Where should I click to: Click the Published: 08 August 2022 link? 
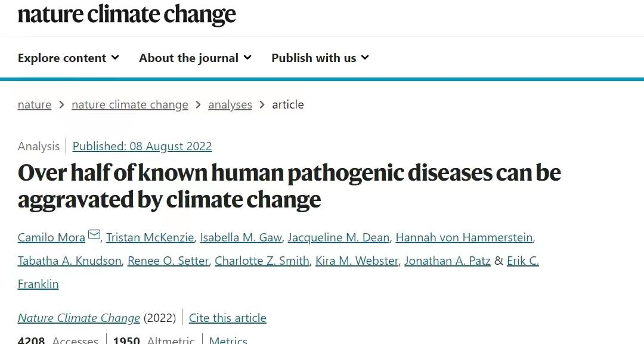click(x=142, y=146)
